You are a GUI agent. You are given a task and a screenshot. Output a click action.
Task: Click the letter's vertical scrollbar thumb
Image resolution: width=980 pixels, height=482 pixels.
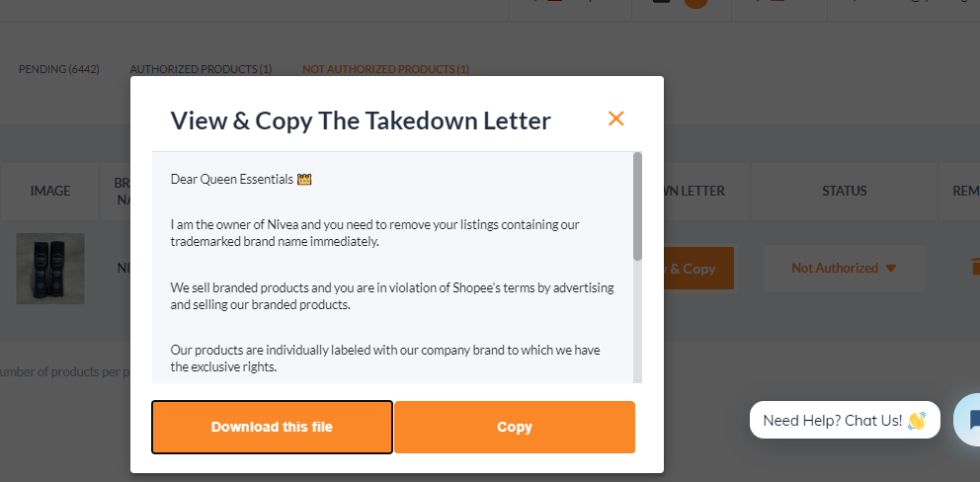pos(637,206)
